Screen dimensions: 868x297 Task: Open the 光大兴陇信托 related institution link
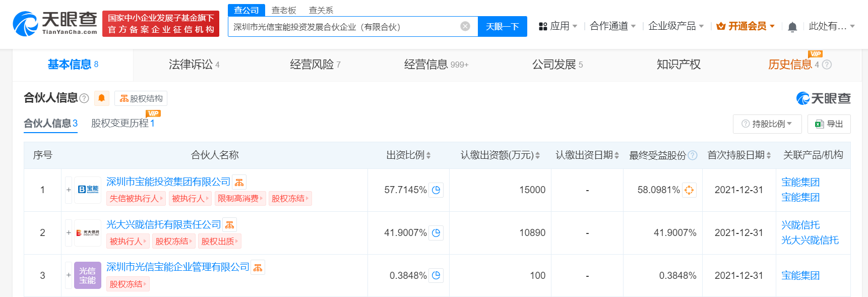(x=810, y=241)
